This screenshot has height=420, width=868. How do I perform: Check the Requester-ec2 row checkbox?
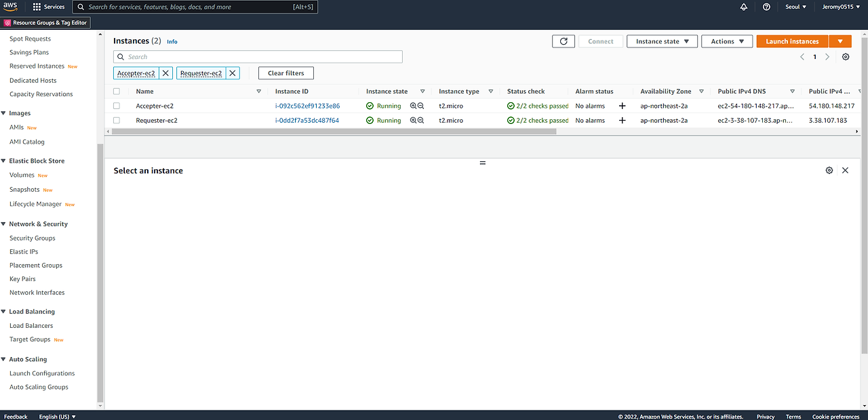coord(117,121)
